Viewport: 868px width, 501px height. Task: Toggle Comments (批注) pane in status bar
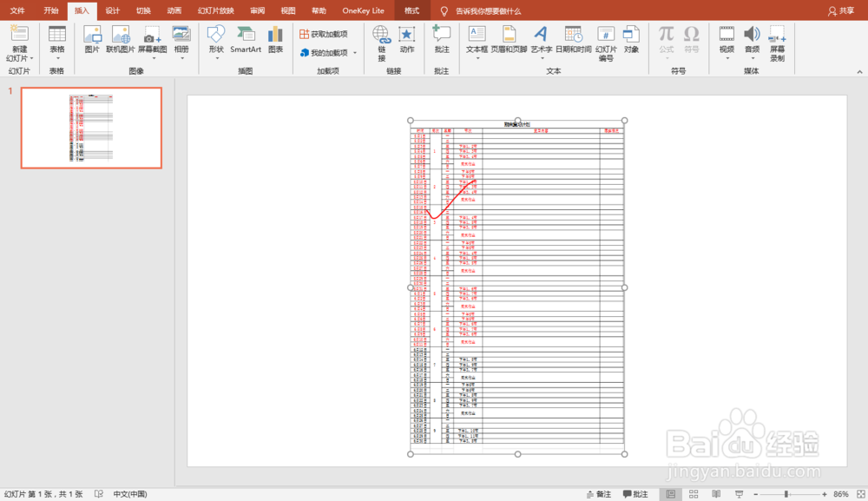tap(635, 494)
